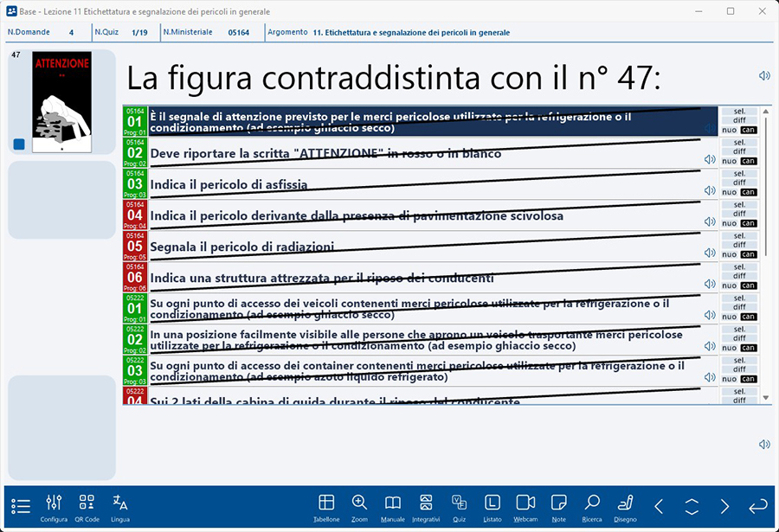Expand the up/down chevron navigation control
This screenshot has width=779, height=532.
click(x=691, y=507)
